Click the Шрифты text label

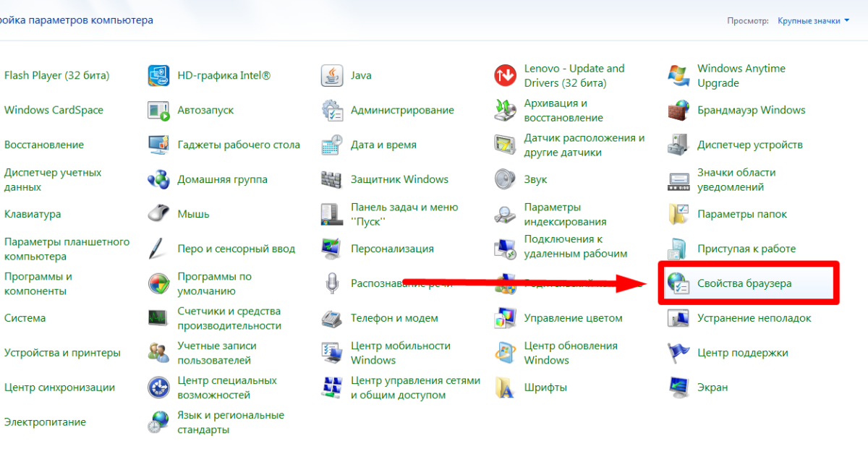coord(545,387)
